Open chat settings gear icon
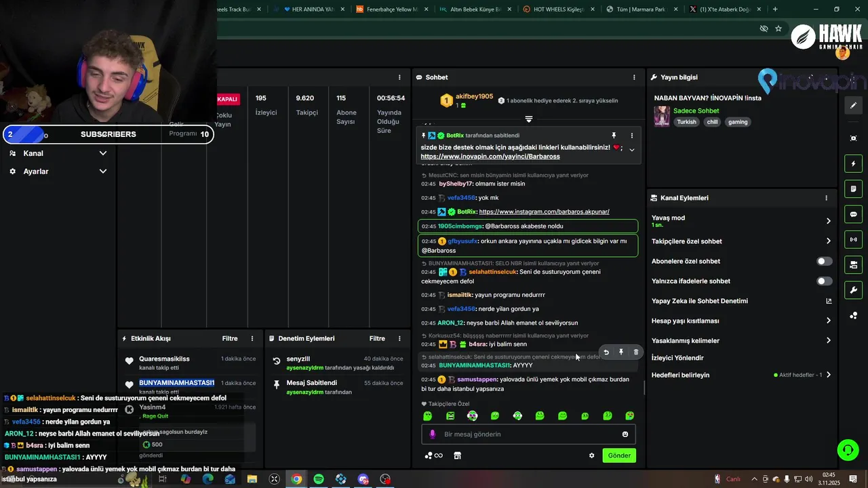 (x=591, y=455)
